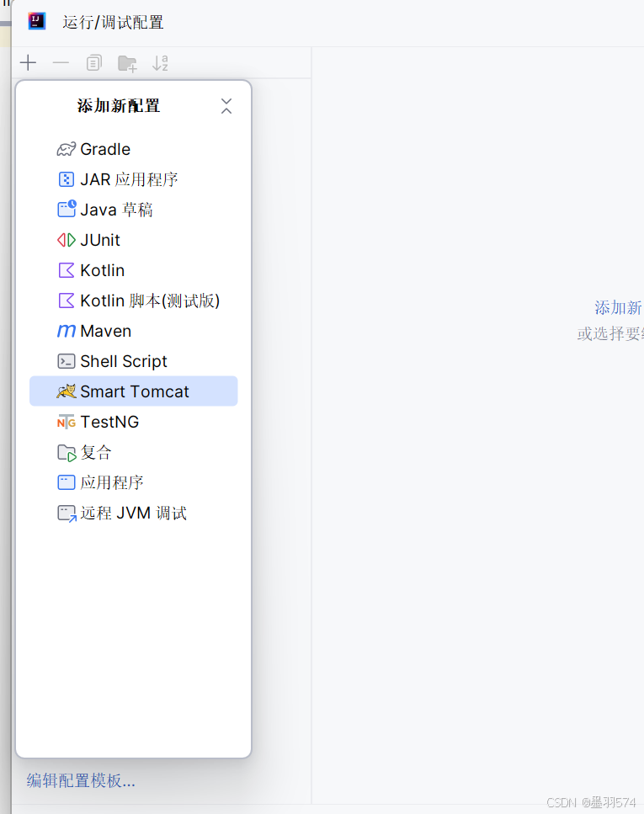Select Smart Tomcat configuration type
Viewport: 644px width, 814px height.
pos(134,391)
